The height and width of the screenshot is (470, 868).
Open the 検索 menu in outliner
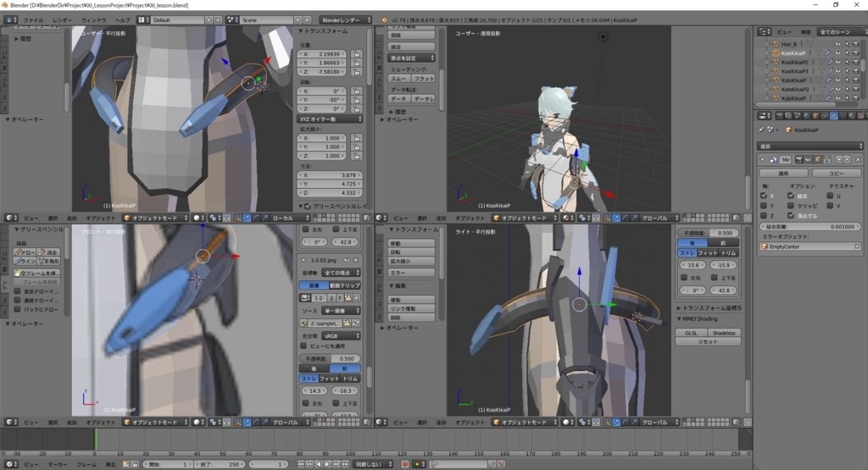[x=806, y=32]
